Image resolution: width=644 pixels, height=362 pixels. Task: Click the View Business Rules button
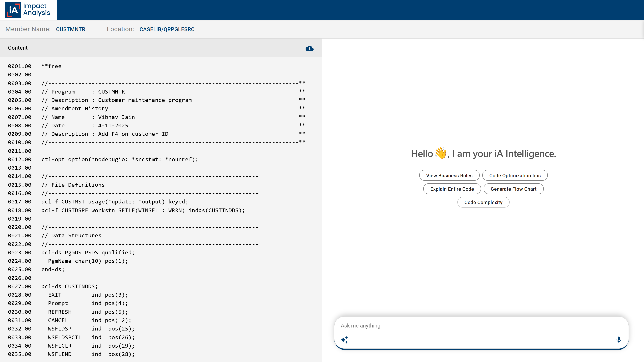(x=449, y=175)
